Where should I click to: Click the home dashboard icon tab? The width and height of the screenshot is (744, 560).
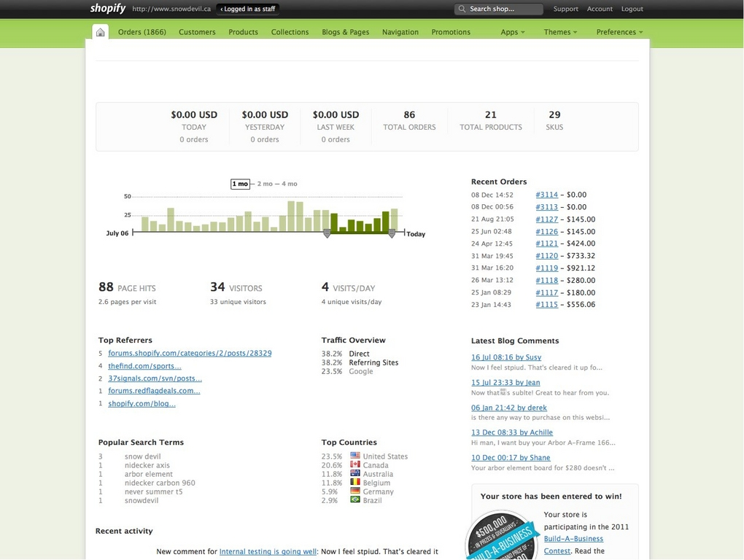[x=100, y=31]
